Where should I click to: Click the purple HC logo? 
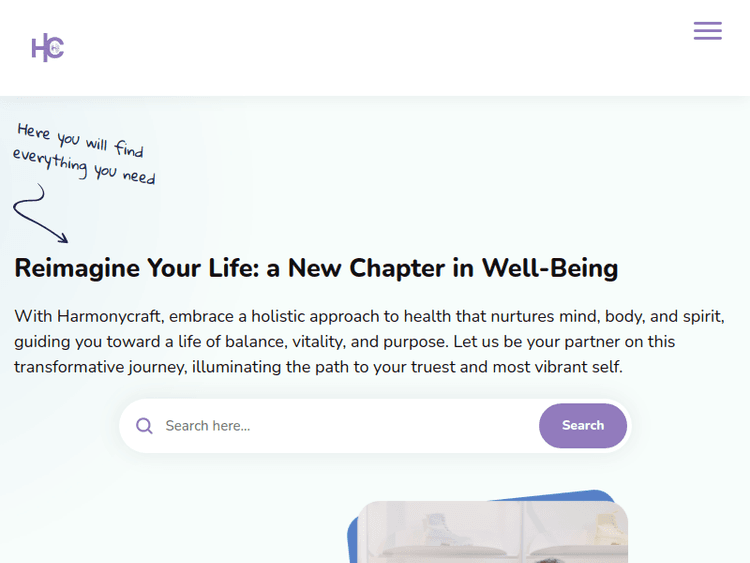tap(47, 47)
